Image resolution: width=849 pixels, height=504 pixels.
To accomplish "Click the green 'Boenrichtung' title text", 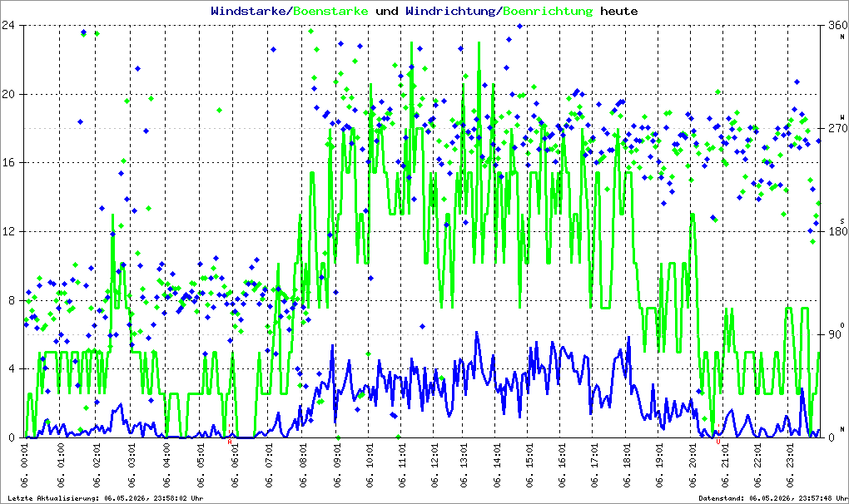I will [548, 11].
